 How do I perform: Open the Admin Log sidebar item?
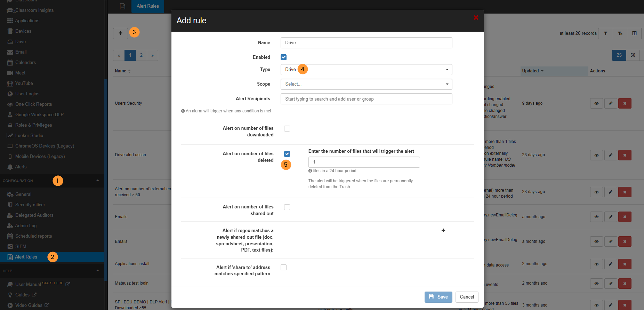pos(26,226)
